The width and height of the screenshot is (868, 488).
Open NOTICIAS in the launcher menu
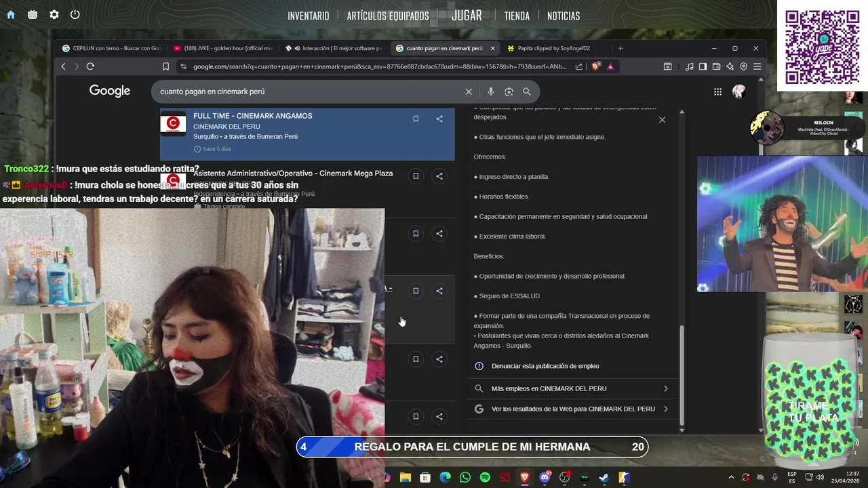tap(564, 16)
